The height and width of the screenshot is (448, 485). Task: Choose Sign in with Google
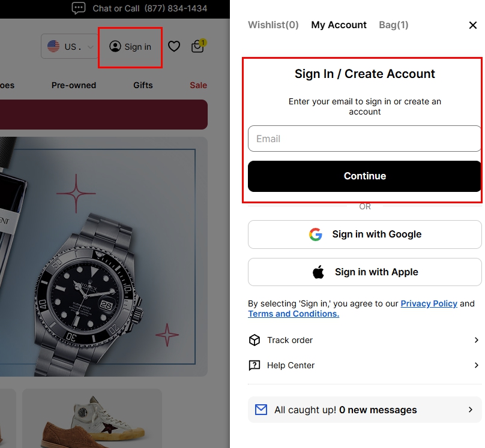[365, 234]
